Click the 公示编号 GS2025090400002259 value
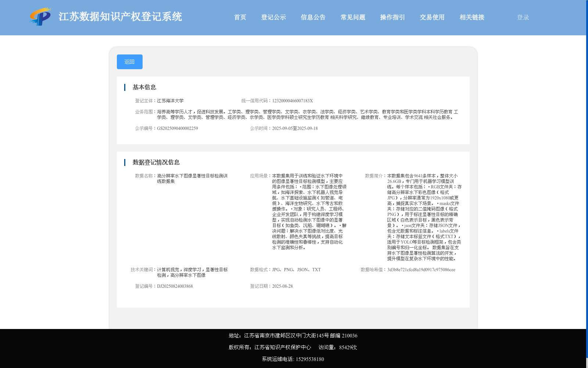This screenshot has height=368, width=588. pyautogui.click(x=178, y=128)
